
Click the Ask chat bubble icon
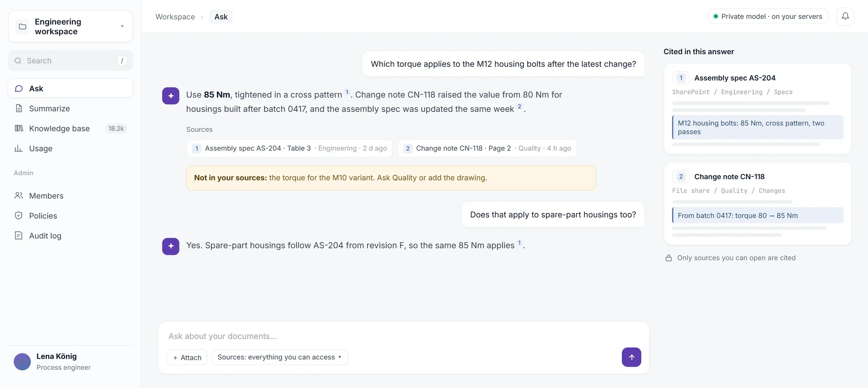pos(19,89)
